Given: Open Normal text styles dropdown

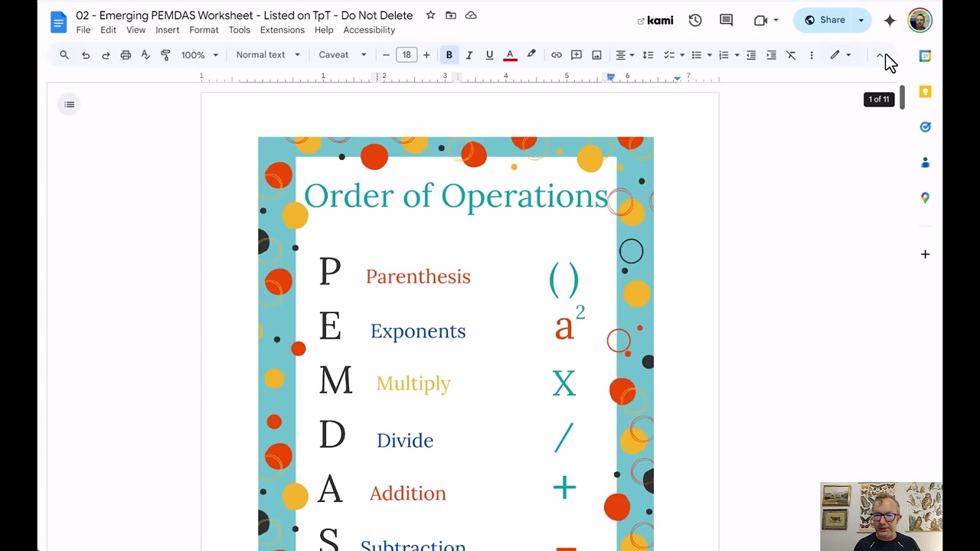Looking at the screenshot, I should pos(267,55).
